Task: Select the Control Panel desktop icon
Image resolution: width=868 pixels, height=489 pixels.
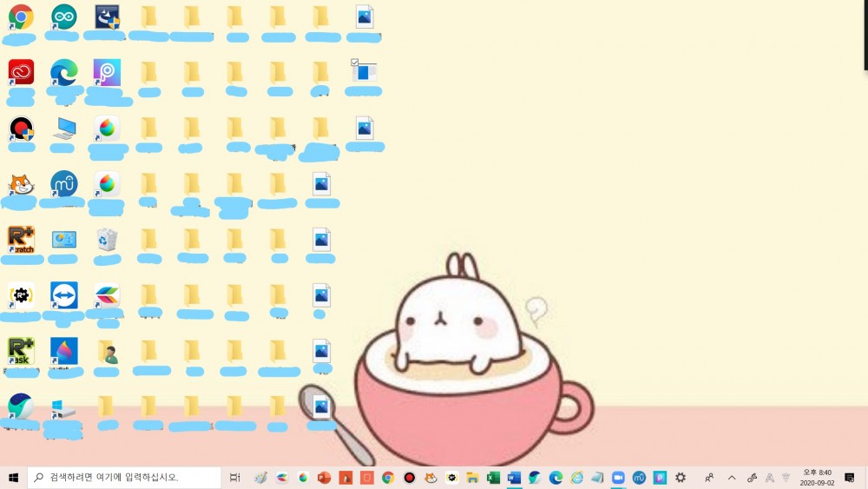Action: tap(63, 240)
